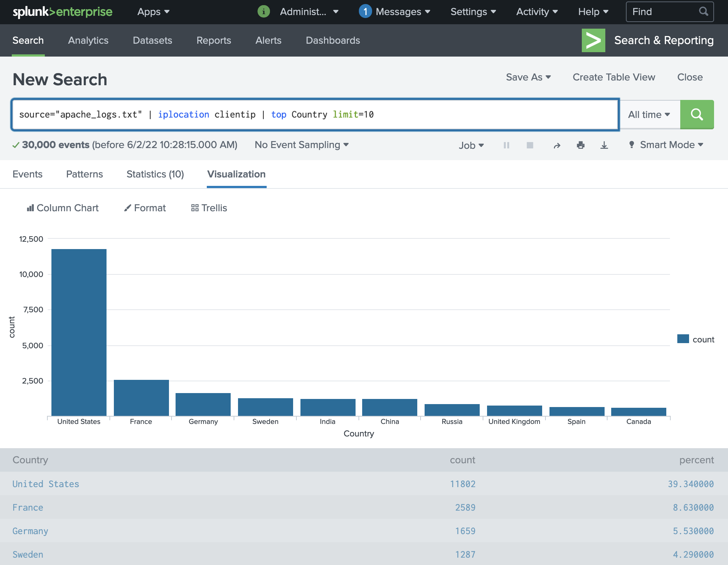Pause the search job

point(507,145)
